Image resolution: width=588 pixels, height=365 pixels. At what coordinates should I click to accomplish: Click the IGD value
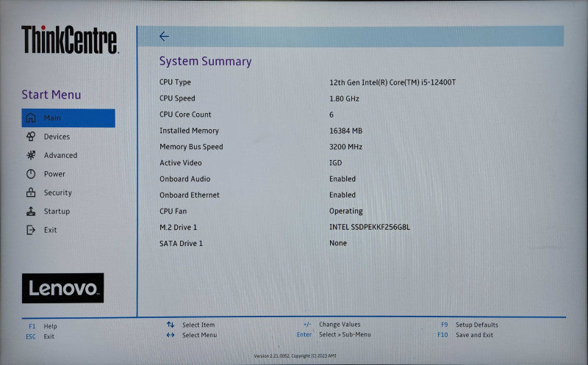point(336,162)
